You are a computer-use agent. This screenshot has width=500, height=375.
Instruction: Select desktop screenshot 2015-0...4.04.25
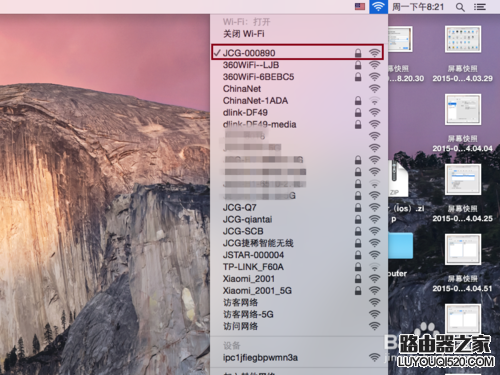click(x=463, y=179)
